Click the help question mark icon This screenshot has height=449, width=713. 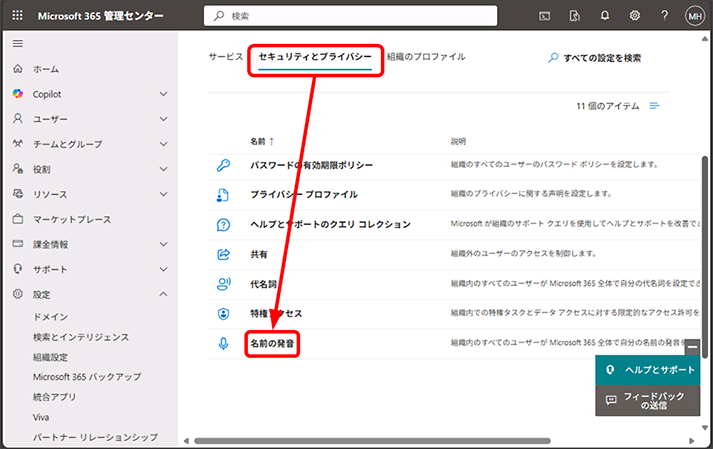click(x=664, y=16)
